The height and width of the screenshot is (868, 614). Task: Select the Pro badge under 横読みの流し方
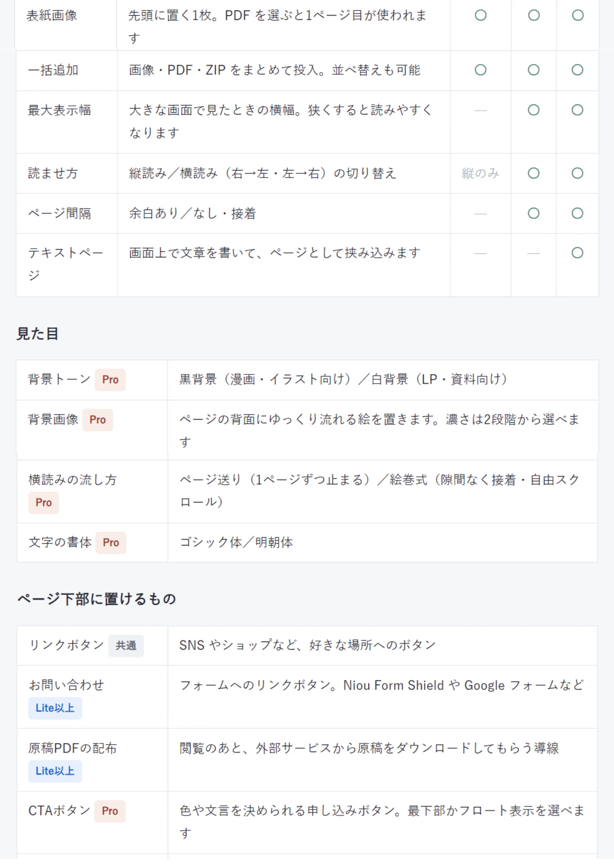[x=43, y=503]
